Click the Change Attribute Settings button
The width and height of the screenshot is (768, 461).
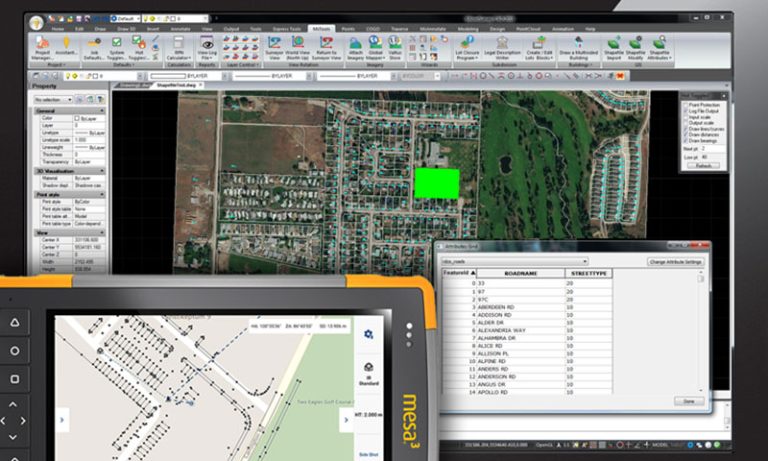point(675,261)
